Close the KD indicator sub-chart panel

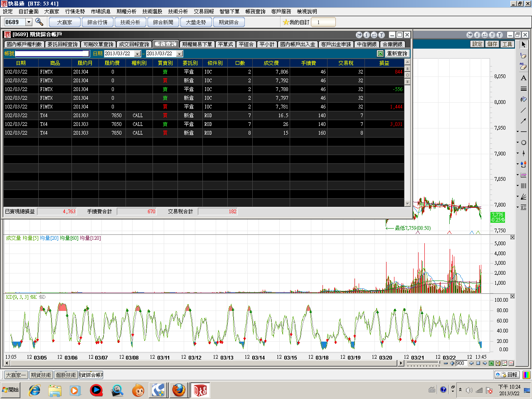click(x=512, y=296)
